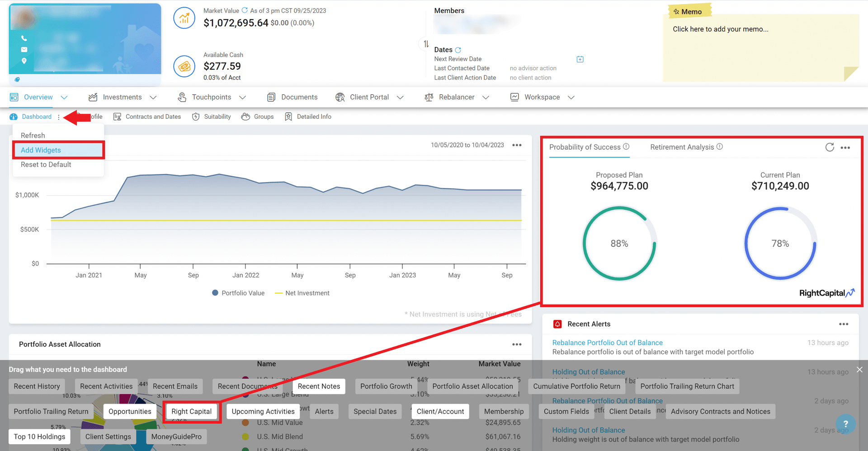Toggle Net Investment legend series

pos(302,293)
